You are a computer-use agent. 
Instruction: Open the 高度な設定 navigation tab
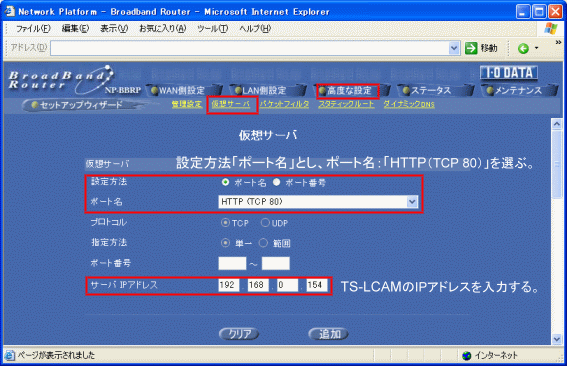point(349,91)
